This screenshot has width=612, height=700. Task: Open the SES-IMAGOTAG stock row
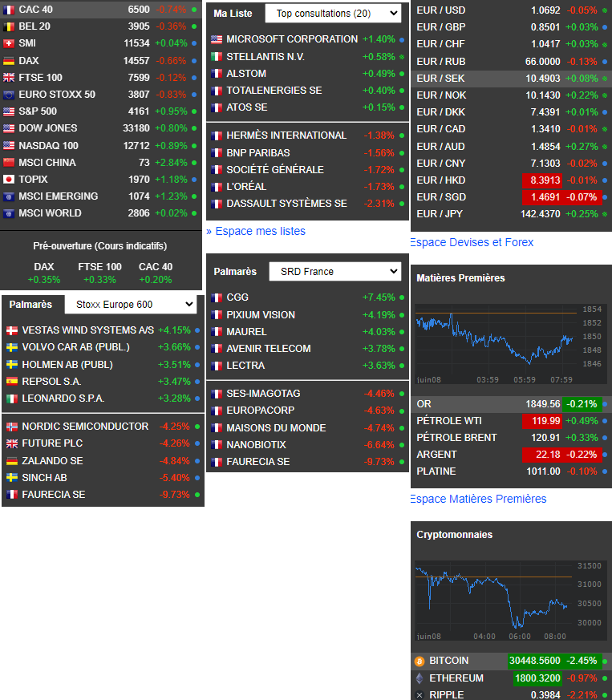(x=308, y=394)
